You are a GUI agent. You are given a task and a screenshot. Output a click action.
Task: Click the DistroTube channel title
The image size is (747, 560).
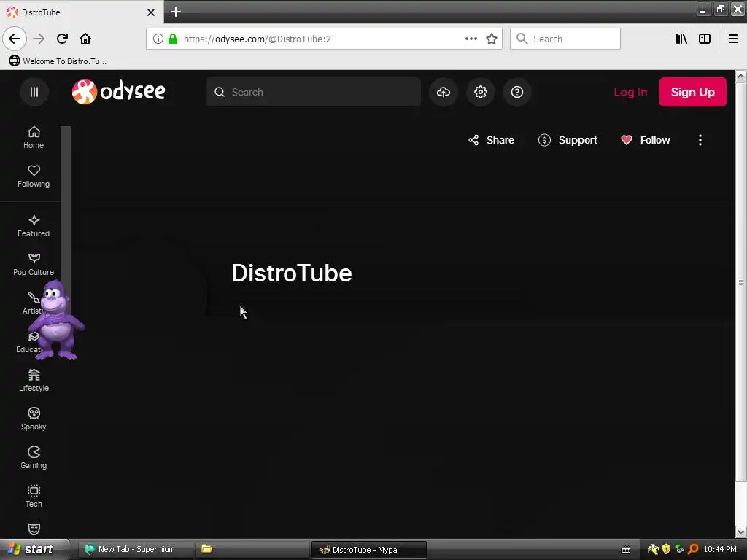click(292, 273)
